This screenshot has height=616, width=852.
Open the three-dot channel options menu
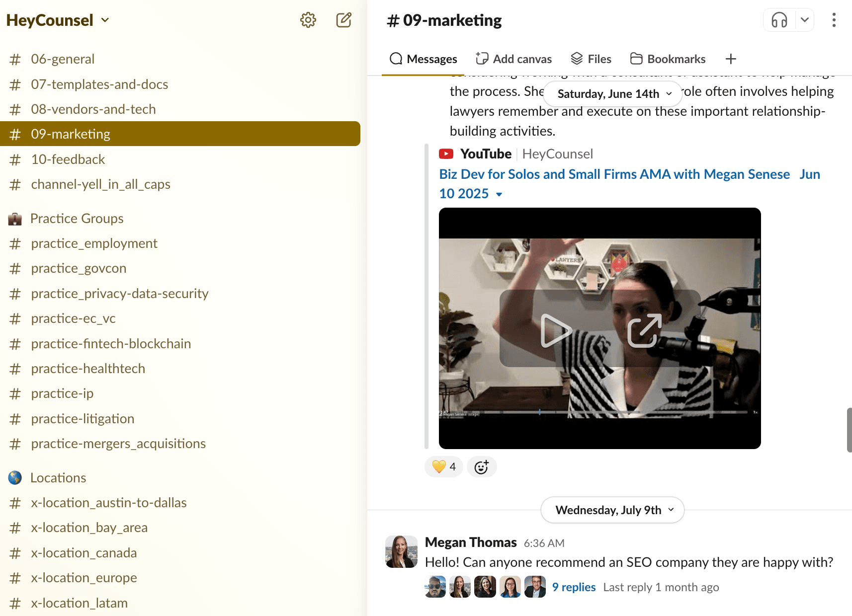(x=834, y=20)
